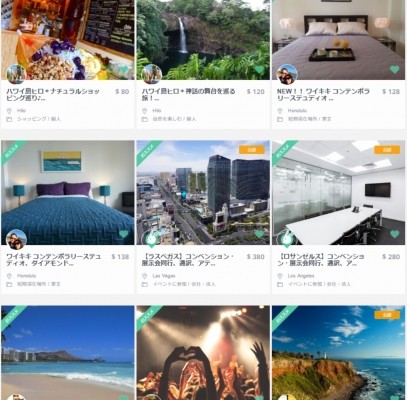Like the Las Vegas convention listing heart
Image resolution: width=407 pixels, height=400 pixels.
point(260,234)
